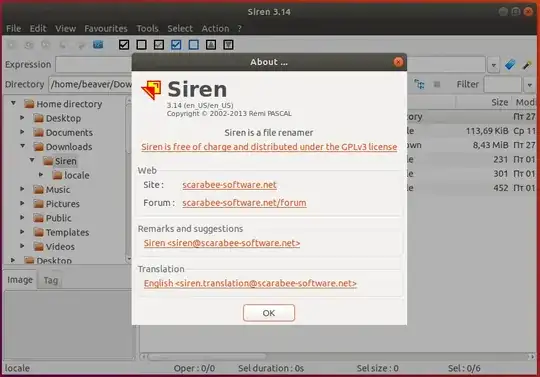Click the box icon with up arrow
This screenshot has width=540, height=377.
click(211, 44)
